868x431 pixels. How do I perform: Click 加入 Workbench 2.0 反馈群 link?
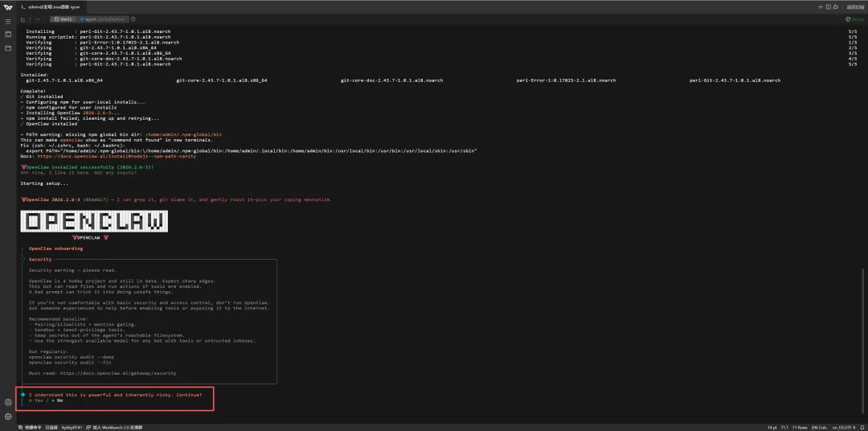click(114, 427)
